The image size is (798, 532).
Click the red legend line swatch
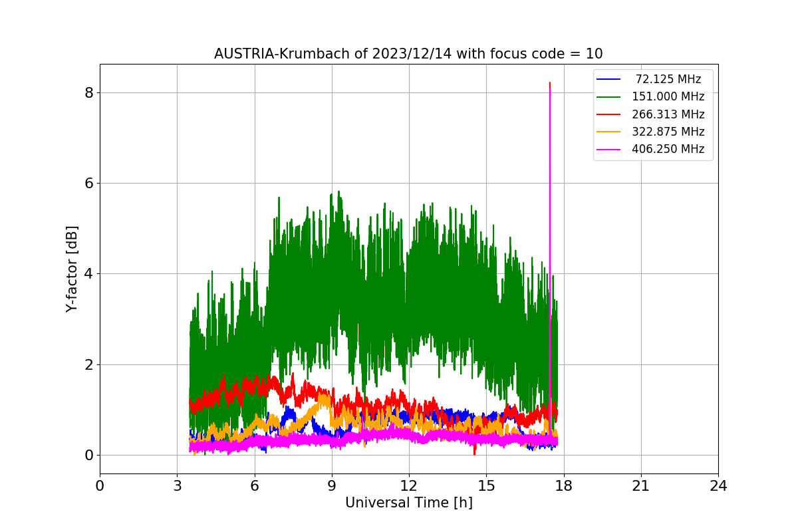[x=609, y=114]
